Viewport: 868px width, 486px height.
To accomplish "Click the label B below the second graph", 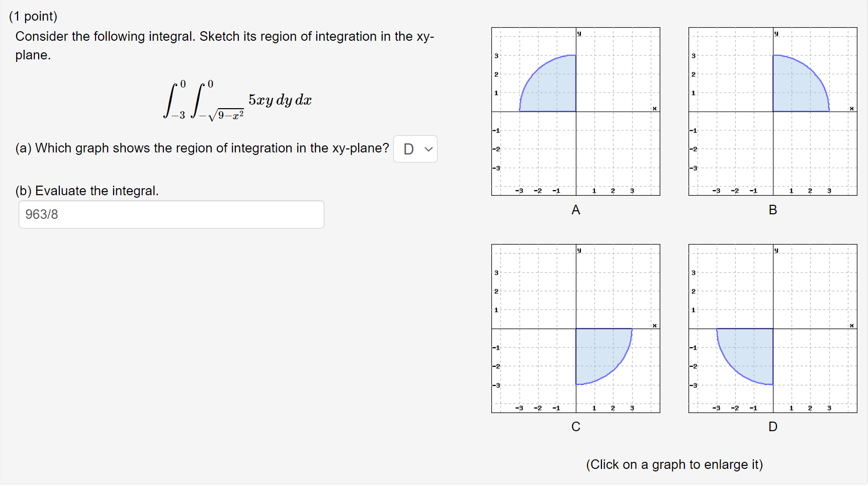I will point(772,210).
